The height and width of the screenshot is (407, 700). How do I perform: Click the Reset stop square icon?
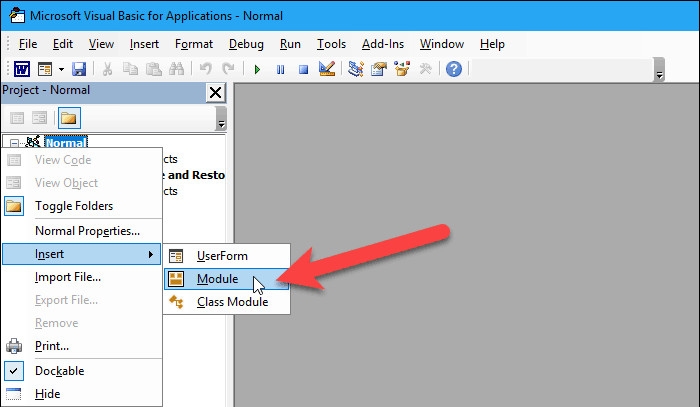click(x=304, y=70)
